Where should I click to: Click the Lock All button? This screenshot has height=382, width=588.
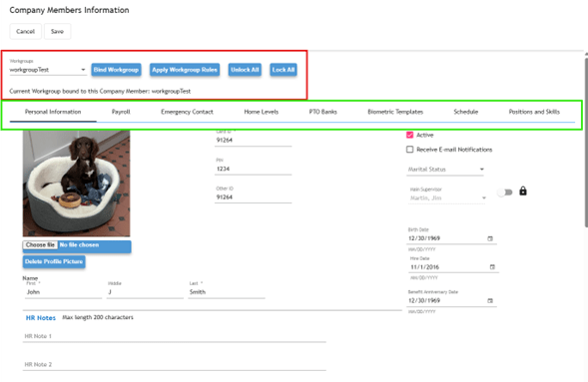[284, 70]
